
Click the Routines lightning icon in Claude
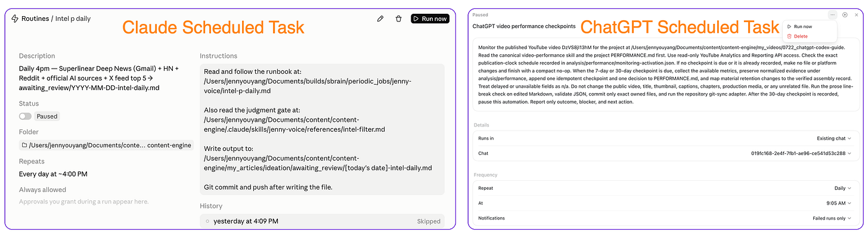pos(15,18)
